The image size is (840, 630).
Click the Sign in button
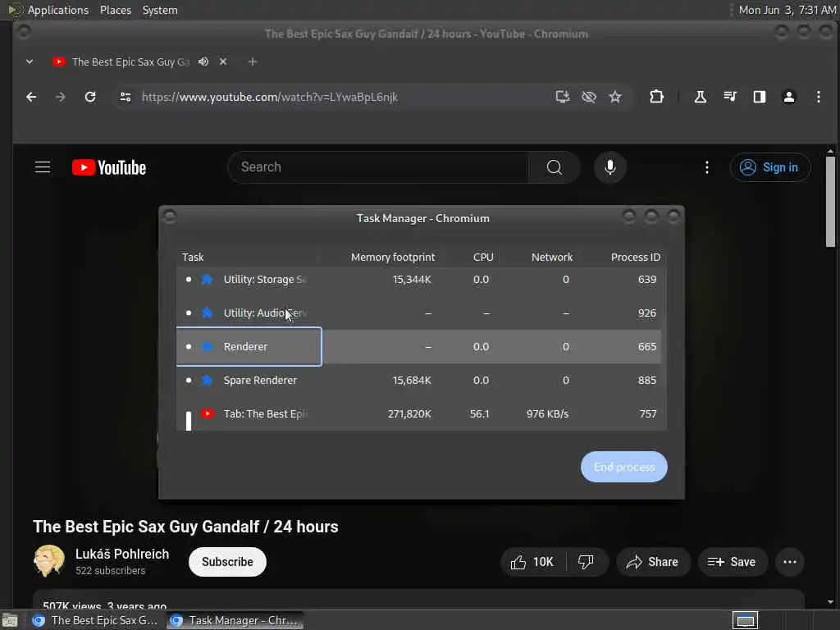click(769, 167)
